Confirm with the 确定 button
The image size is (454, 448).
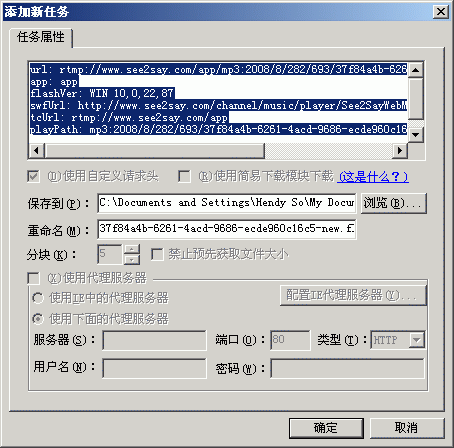coord(326,428)
